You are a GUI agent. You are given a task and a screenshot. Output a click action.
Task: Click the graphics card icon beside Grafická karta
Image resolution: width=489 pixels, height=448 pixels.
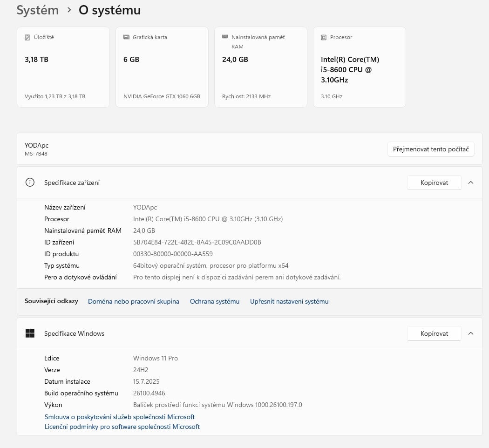126,37
